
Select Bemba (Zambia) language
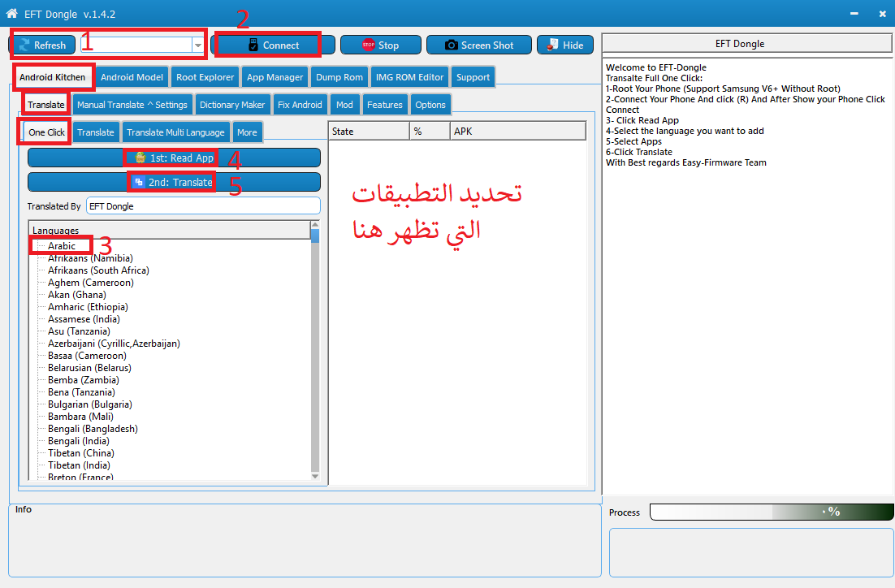pos(84,379)
